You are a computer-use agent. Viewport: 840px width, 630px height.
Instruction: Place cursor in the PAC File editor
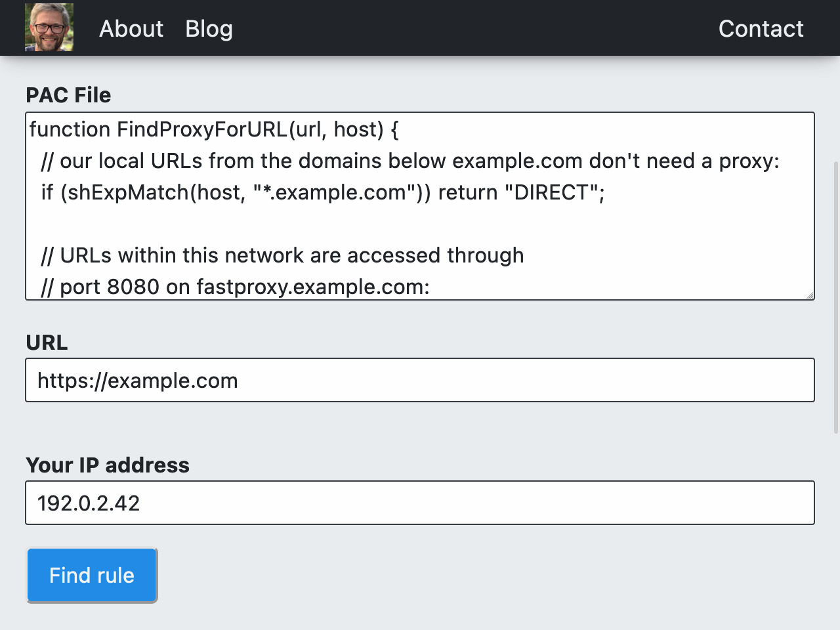(420, 223)
